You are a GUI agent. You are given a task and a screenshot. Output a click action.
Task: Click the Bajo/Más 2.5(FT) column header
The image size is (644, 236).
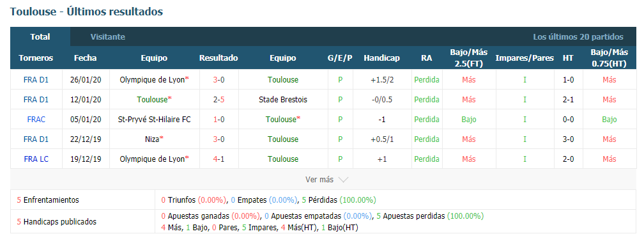469,58
